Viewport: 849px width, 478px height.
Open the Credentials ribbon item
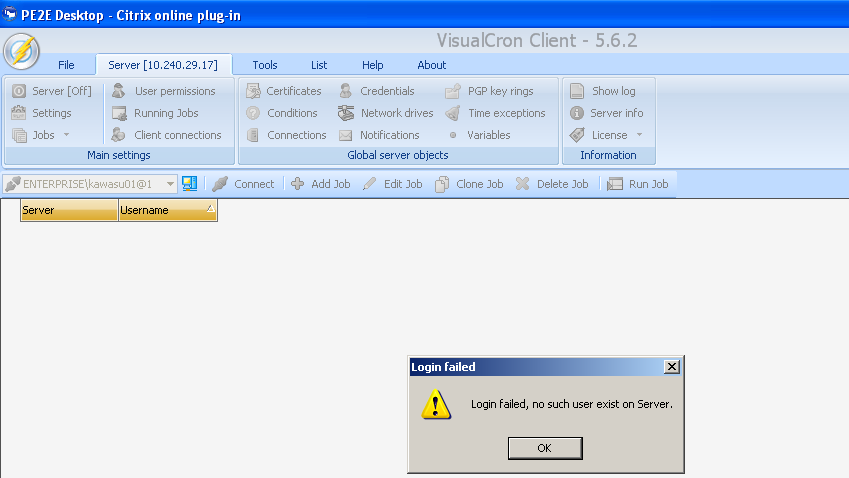345,91
